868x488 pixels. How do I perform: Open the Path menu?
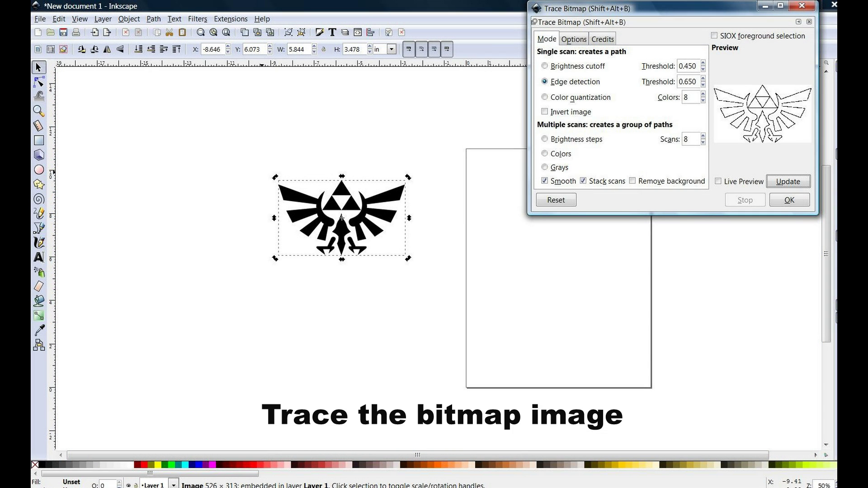coord(153,19)
